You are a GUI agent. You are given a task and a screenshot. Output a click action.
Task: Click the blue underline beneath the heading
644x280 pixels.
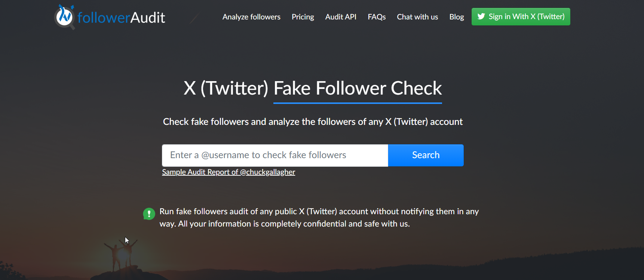[358, 103]
